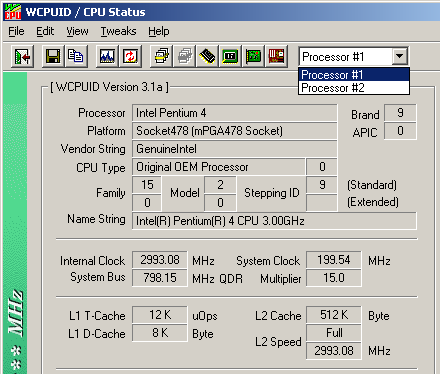440x374 pixels.
Task: Choose Processor #2 from dropdown list
Action: coord(354,88)
